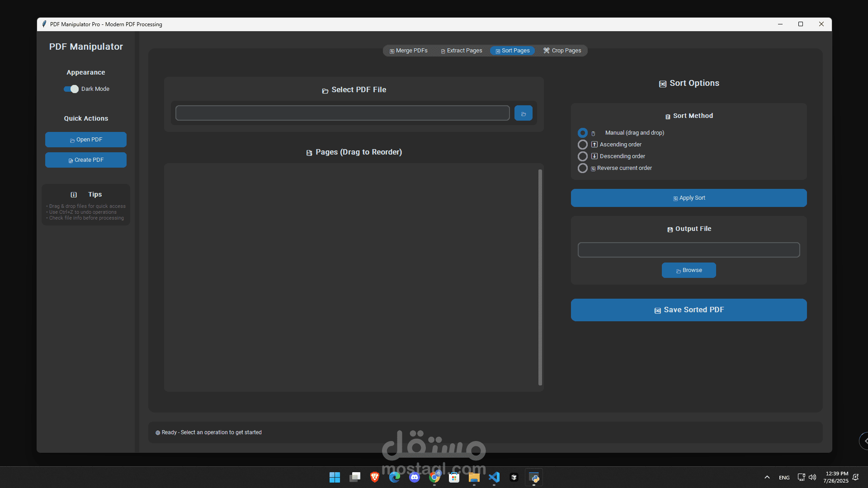Click the folder browse icon beside PDF path
Viewport: 868px width, 488px height.
click(x=523, y=113)
